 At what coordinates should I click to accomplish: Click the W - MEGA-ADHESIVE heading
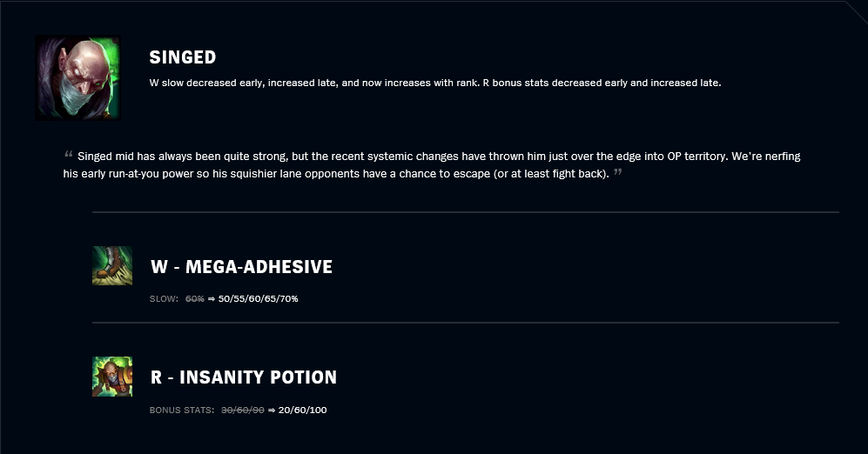click(241, 266)
